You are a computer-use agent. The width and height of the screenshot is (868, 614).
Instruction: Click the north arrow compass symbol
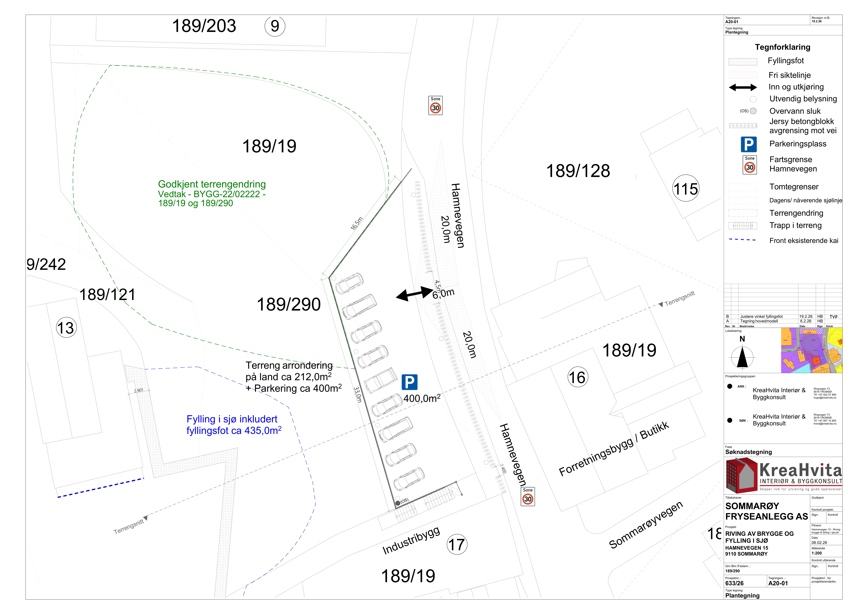tap(742, 357)
